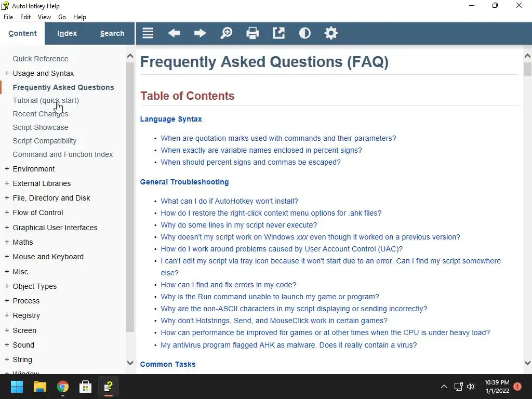
Task: Click main content scrollbar down arrow
Action: [x=528, y=363]
